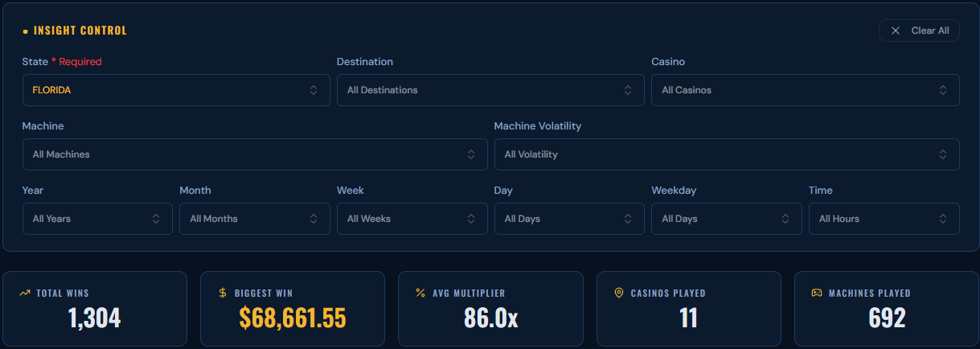Viewport: 980px width, 349px height.
Task: Click the Week label
Action: pyautogui.click(x=351, y=191)
